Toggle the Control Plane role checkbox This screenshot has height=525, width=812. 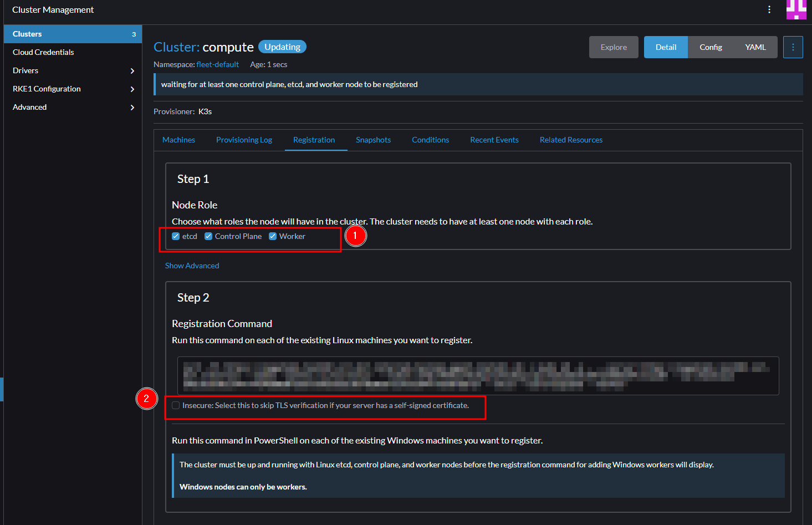tap(208, 236)
